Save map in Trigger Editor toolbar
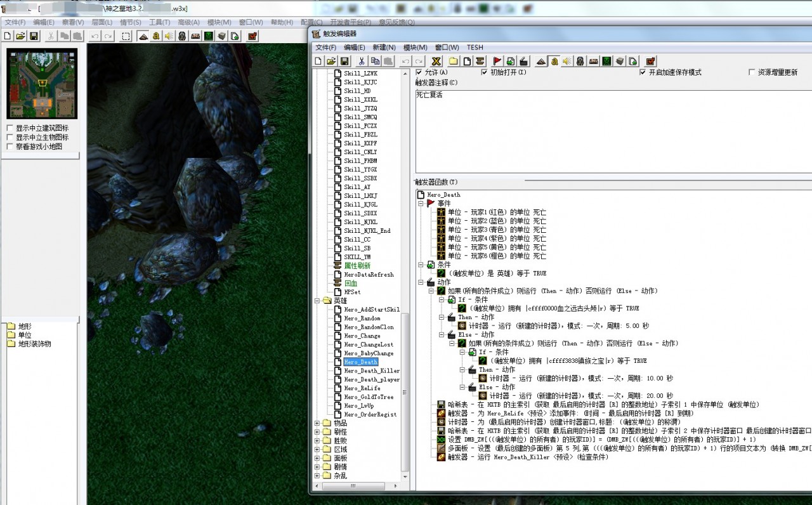The height and width of the screenshot is (505, 812). (x=344, y=61)
